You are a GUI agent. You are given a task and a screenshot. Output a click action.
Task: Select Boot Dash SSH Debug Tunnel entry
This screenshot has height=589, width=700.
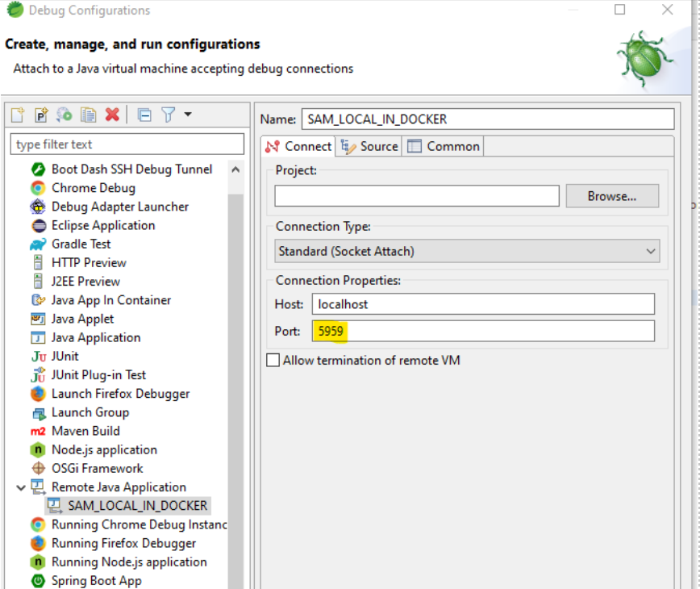point(132,169)
